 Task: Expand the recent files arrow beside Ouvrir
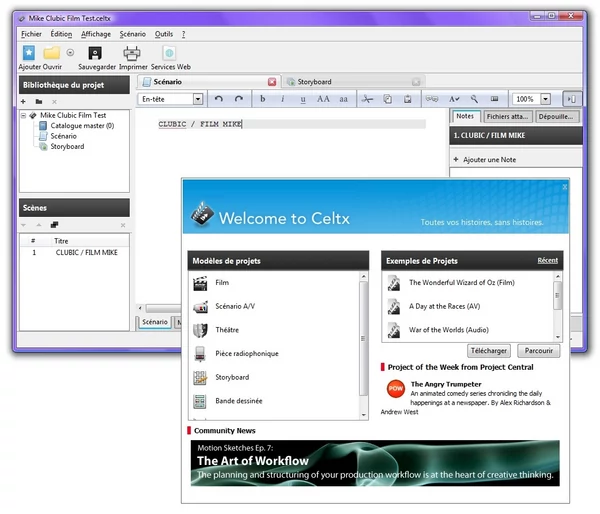[x=70, y=52]
